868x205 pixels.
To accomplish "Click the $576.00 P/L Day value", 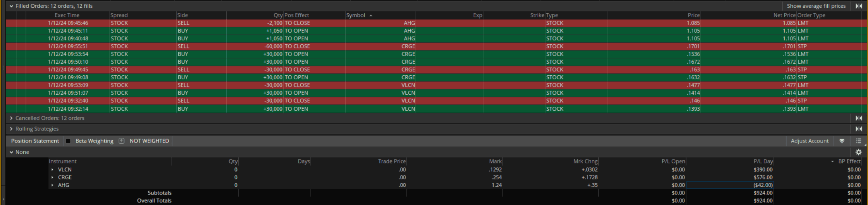I will click(763, 177).
